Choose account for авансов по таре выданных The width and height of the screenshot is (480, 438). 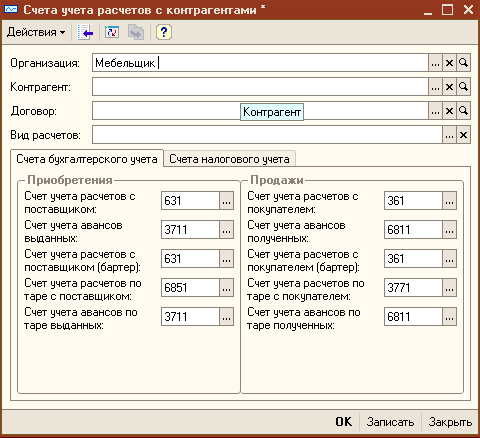point(226,317)
